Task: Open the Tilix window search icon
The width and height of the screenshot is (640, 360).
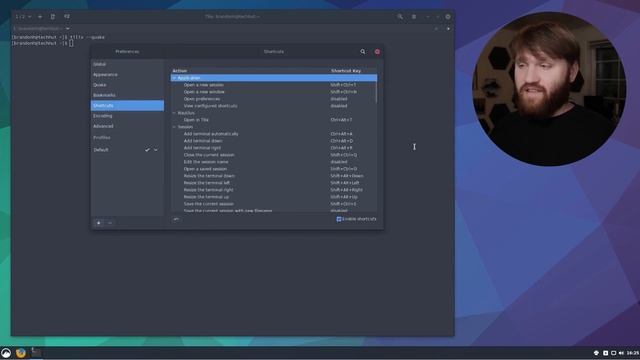Action: click(400, 17)
